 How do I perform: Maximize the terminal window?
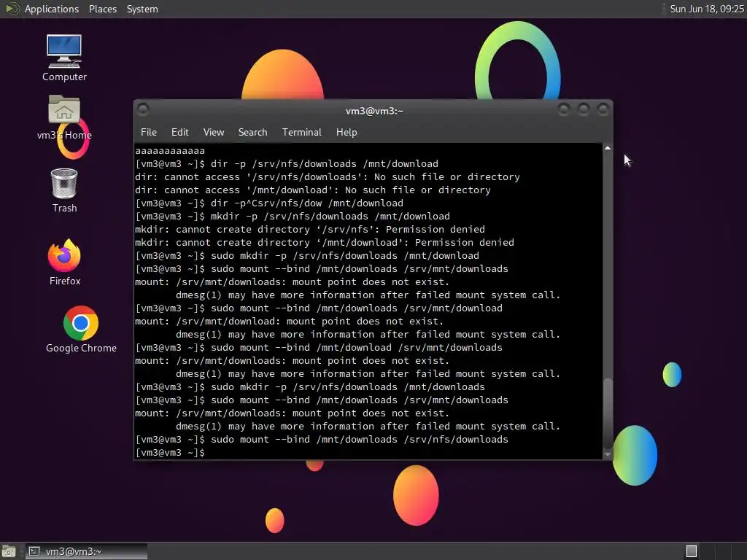pos(584,110)
